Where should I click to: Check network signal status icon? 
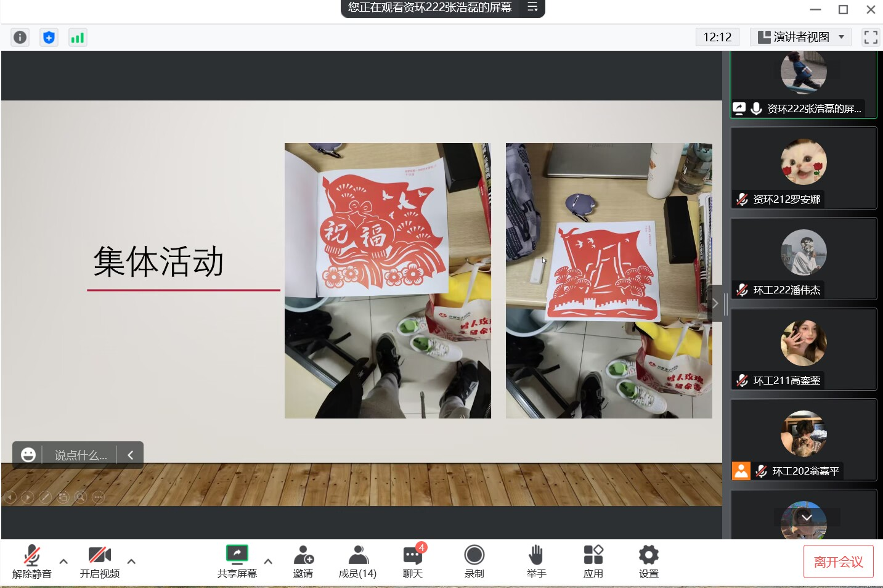pos(77,38)
